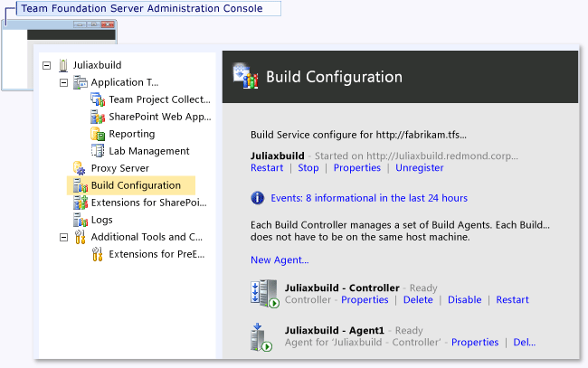Close the small console window thumbnail
The image size is (588, 368).
click(108, 24)
